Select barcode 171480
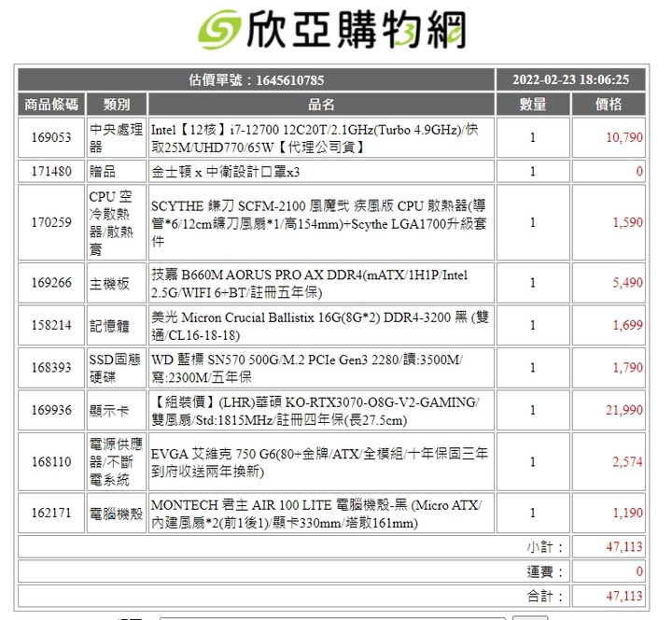 [51, 172]
